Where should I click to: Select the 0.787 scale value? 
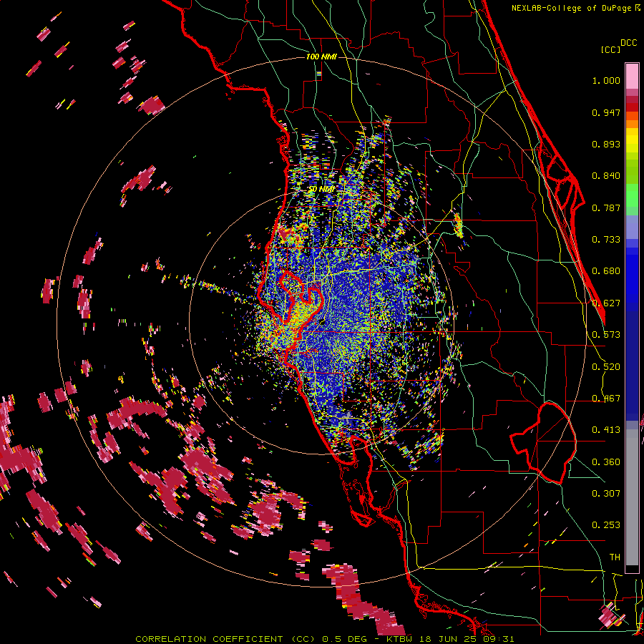[606, 208]
